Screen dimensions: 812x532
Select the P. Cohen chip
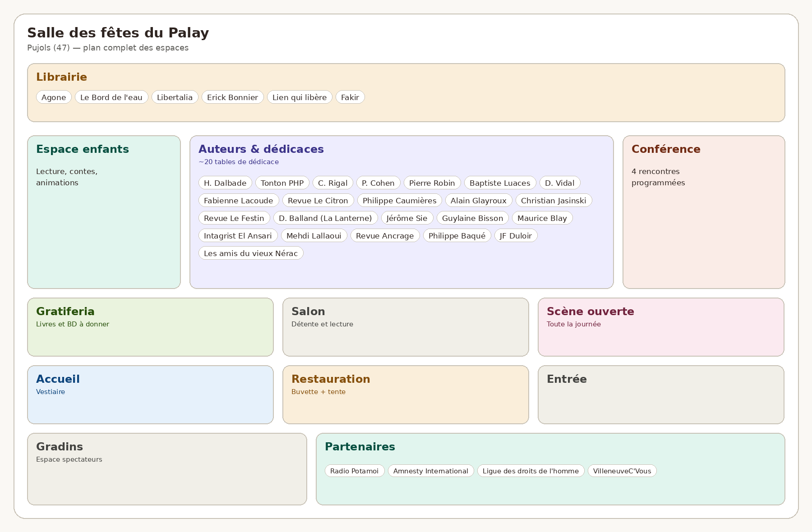point(378,183)
